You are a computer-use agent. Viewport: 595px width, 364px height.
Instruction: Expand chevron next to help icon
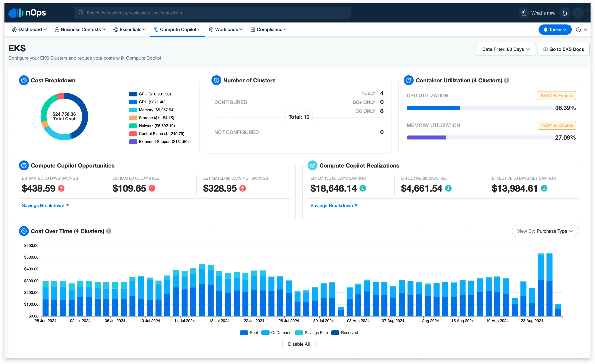point(585,30)
